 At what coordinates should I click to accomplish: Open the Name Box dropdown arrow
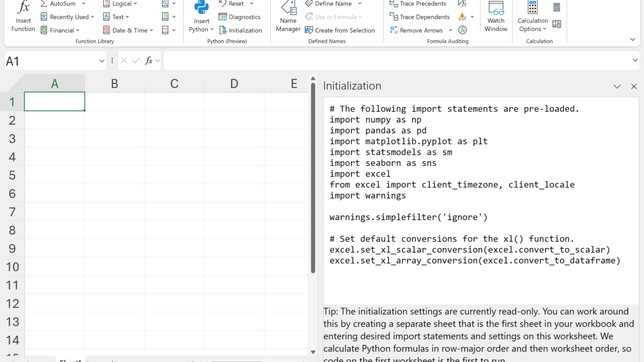tap(102, 61)
